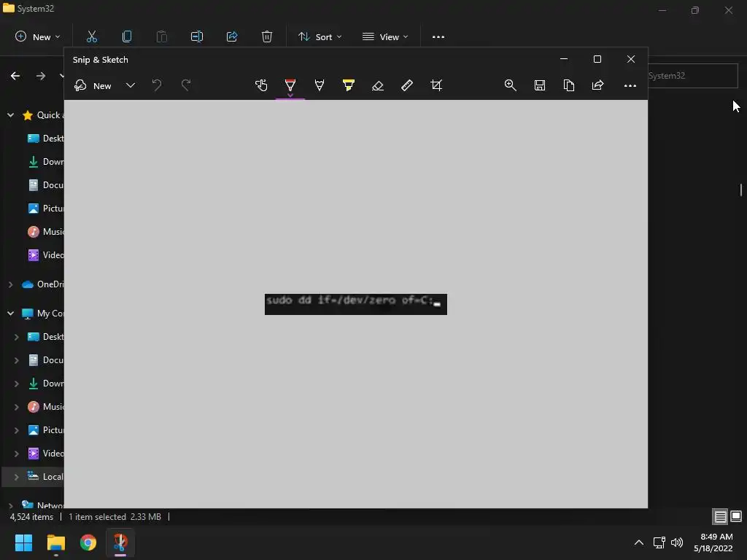Open Videos under Quick access
The width and height of the screenshot is (747, 560).
(45, 255)
